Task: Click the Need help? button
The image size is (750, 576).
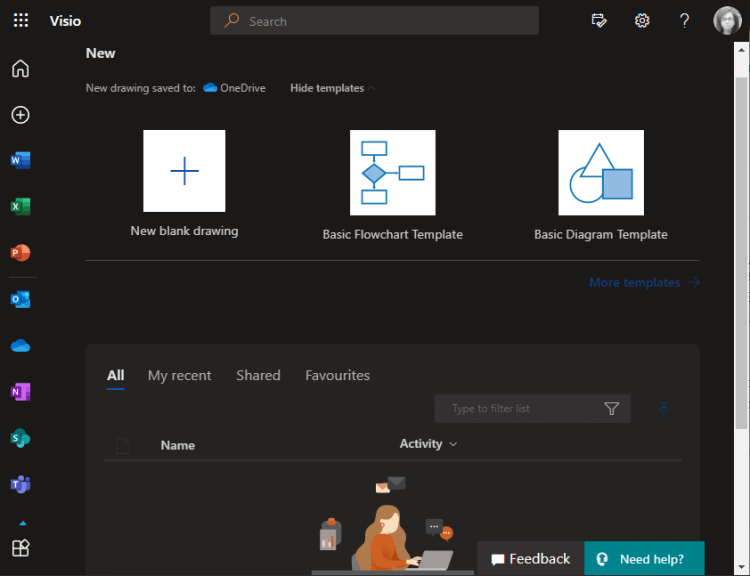Action: [644, 559]
